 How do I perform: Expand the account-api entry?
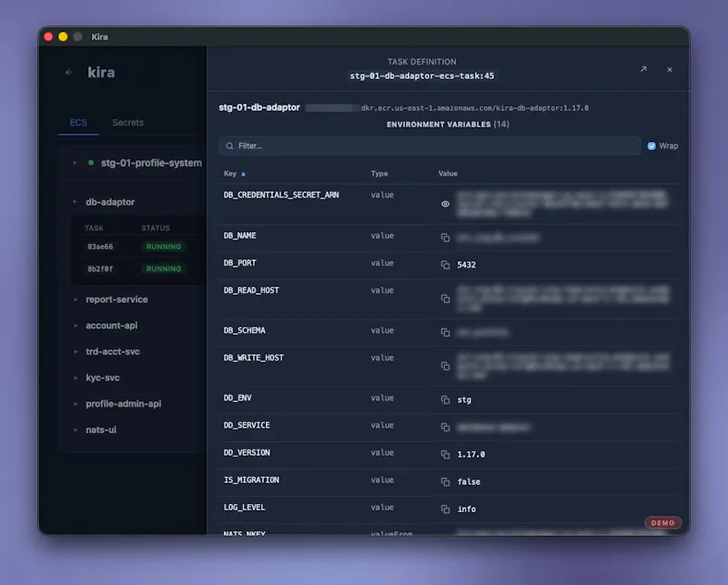coord(76,326)
